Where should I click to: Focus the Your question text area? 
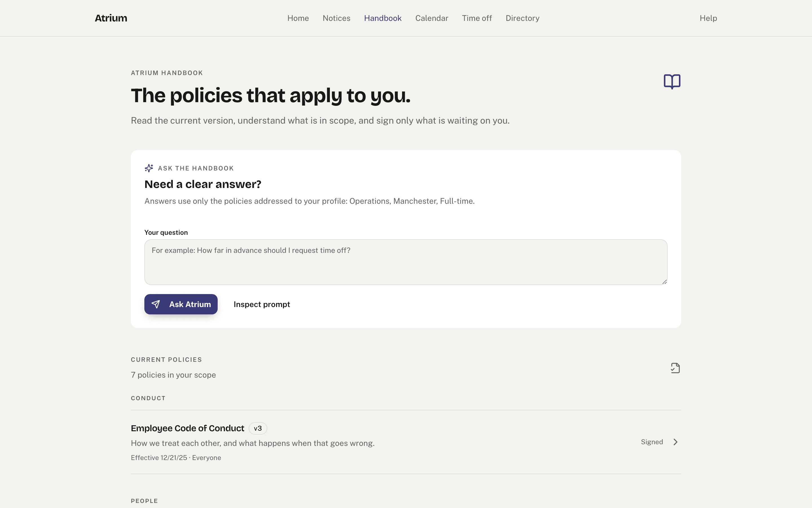[406, 262]
